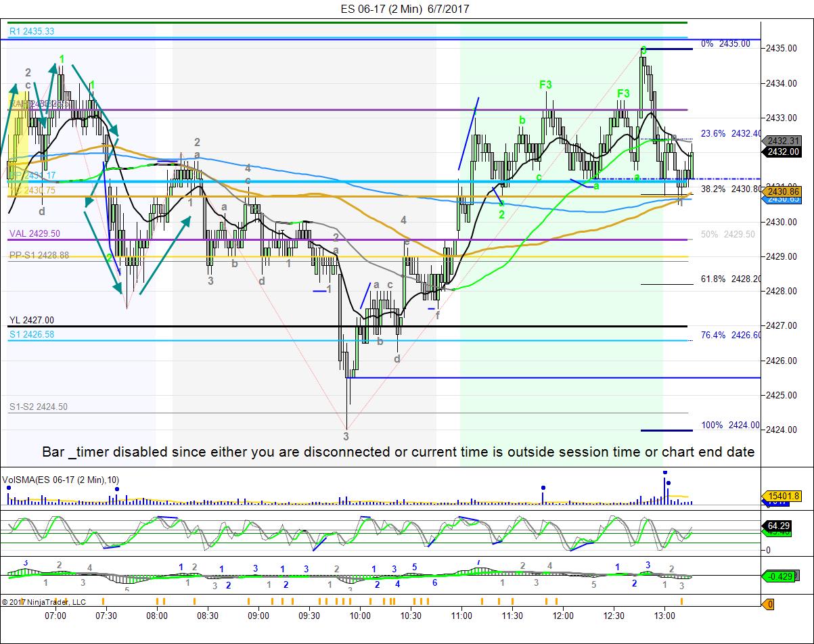Screen dimensions: 814x644
Task: Select the 11:30 time axis label
Action: pos(512,615)
